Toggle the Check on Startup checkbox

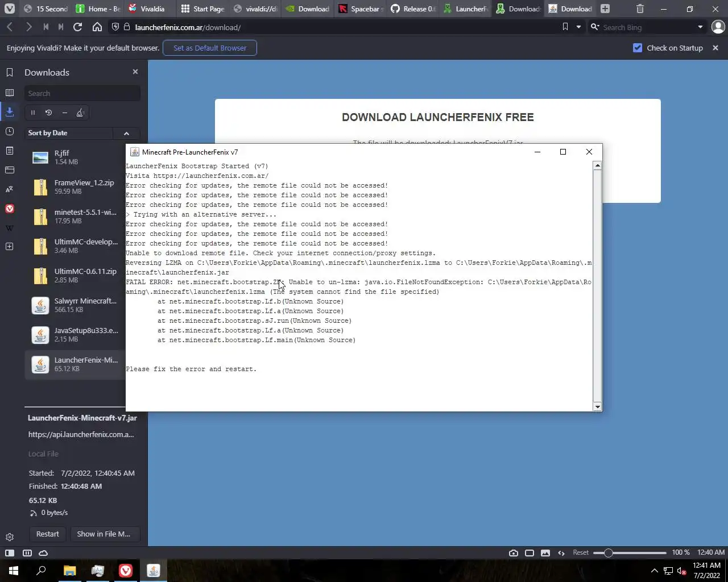tap(638, 48)
